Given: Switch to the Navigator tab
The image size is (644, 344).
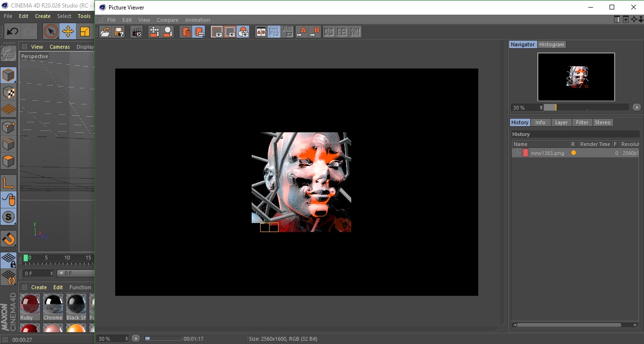Looking at the screenshot, I should [x=523, y=44].
